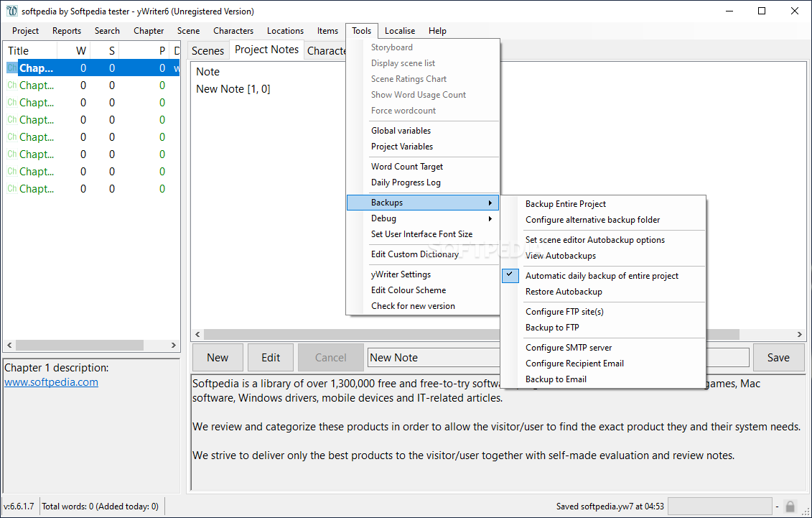Click chapter list scrollbar left arrow
Viewport: 812px width, 518px height.
[9, 345]
